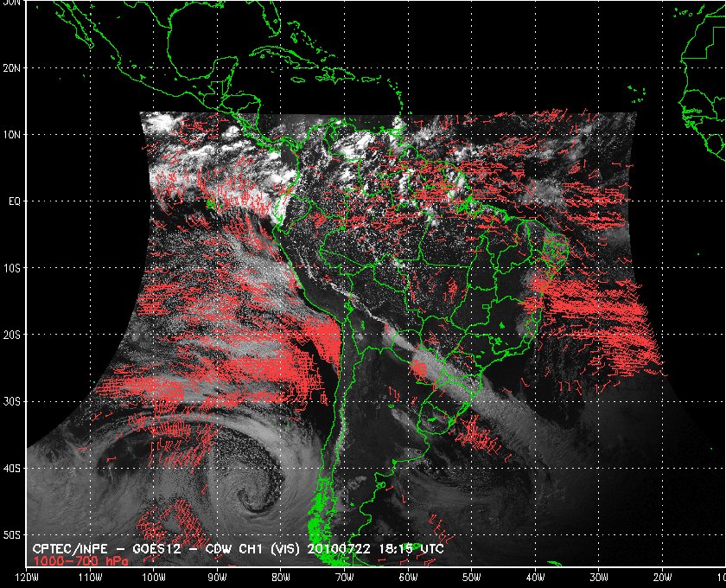Image resolution: width=726 pixels, height=588 pixels.
Task: Click the 10S latitude label
Action: click(11, 268)
